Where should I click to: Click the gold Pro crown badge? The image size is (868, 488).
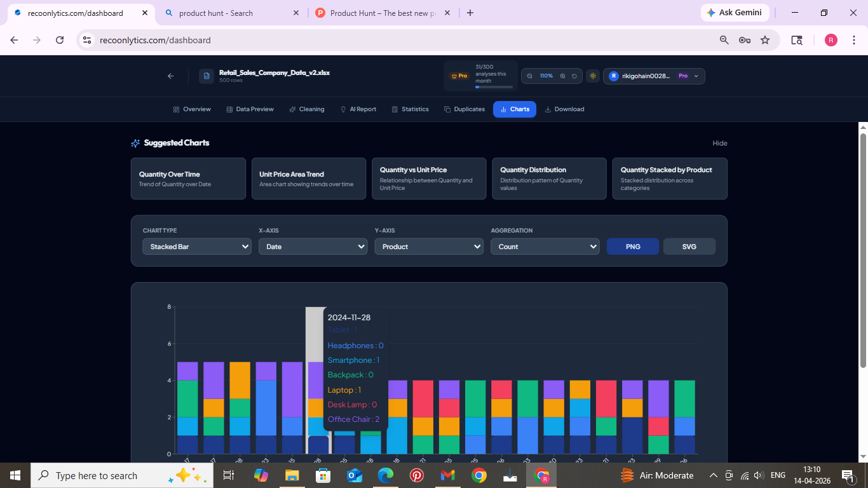459,76
